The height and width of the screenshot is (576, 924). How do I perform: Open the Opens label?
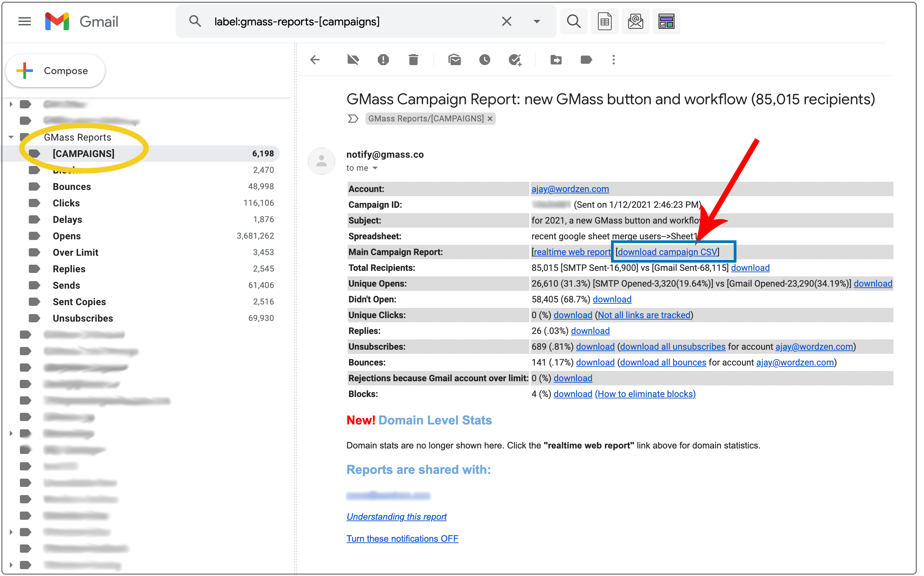pyautogui.click(x=67, y=237)
